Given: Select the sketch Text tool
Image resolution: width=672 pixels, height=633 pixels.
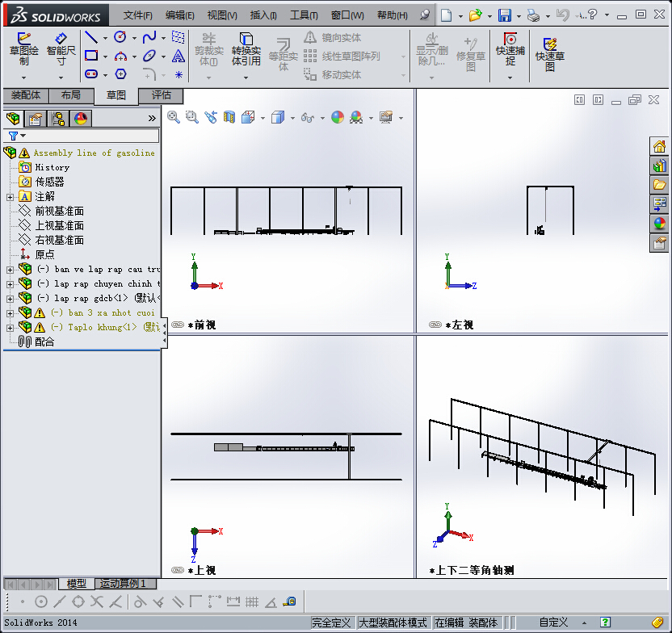Looking at the screenshot, I should coord(178,56).
